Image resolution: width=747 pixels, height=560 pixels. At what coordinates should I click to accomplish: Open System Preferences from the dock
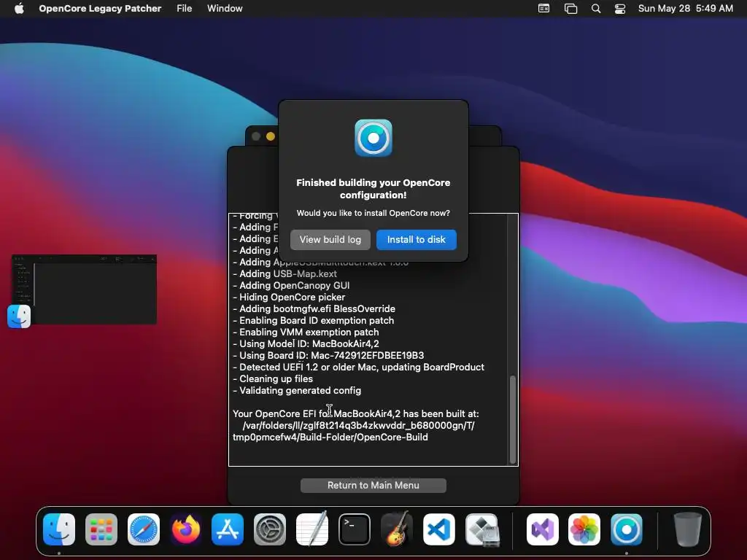click(x=270, y=529)
